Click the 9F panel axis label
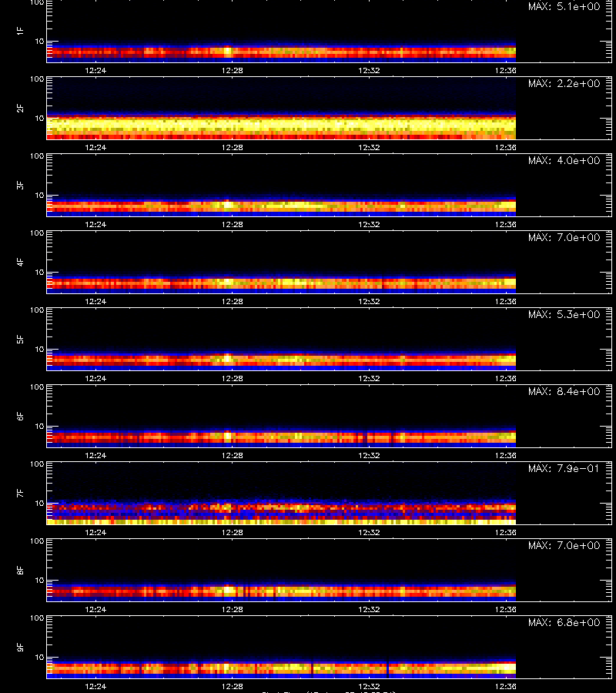This screenshot has height=693, width=616. [x=20, y=648]
